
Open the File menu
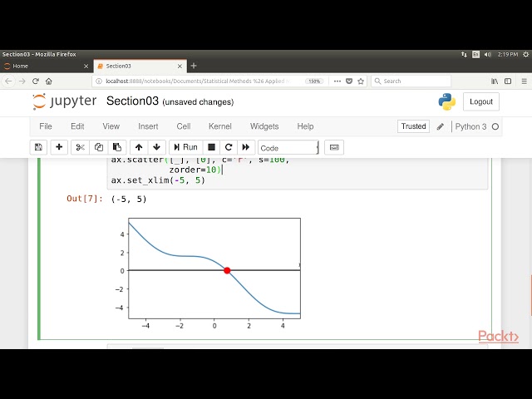(x=46, y=126)
